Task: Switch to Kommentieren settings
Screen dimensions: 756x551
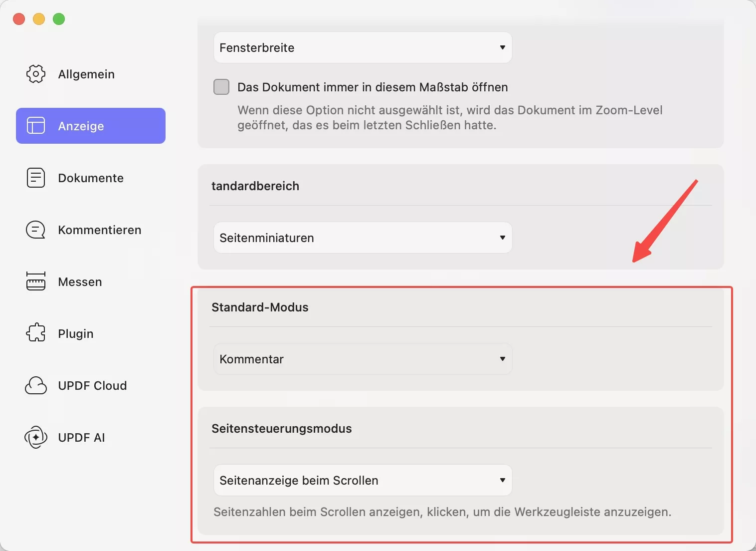Action: coord(100,230)
